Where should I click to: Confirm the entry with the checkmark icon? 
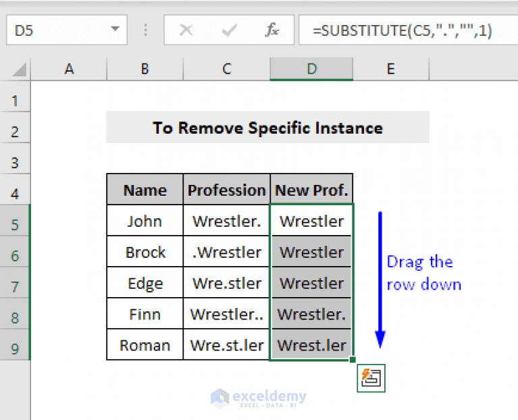(x=229, y=30)
